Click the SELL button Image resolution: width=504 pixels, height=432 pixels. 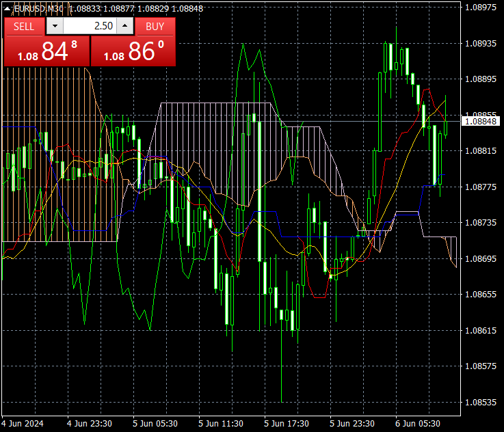pos(24,27)
